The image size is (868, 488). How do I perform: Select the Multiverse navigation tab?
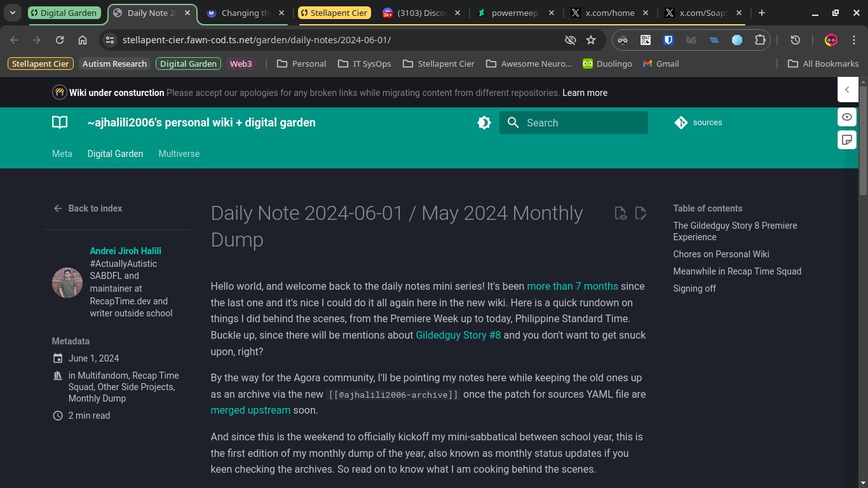tap(179, 154)
